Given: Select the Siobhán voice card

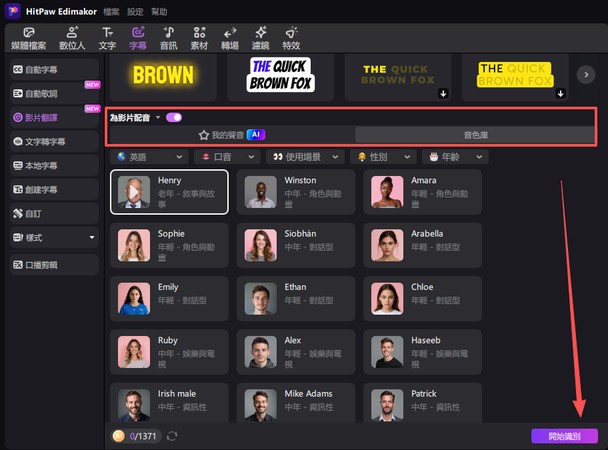Looking at the screenshot, I should click(296, 245).
